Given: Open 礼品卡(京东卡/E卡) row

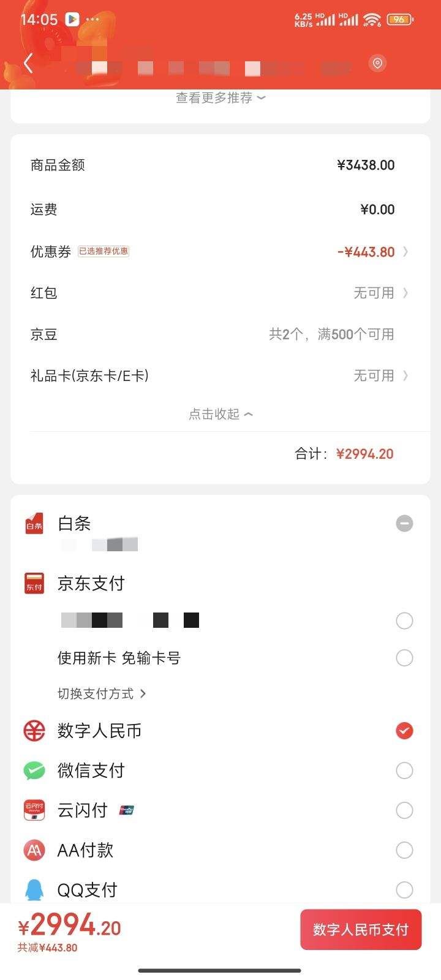Looking at the screenshot, I should coord(221,375).
